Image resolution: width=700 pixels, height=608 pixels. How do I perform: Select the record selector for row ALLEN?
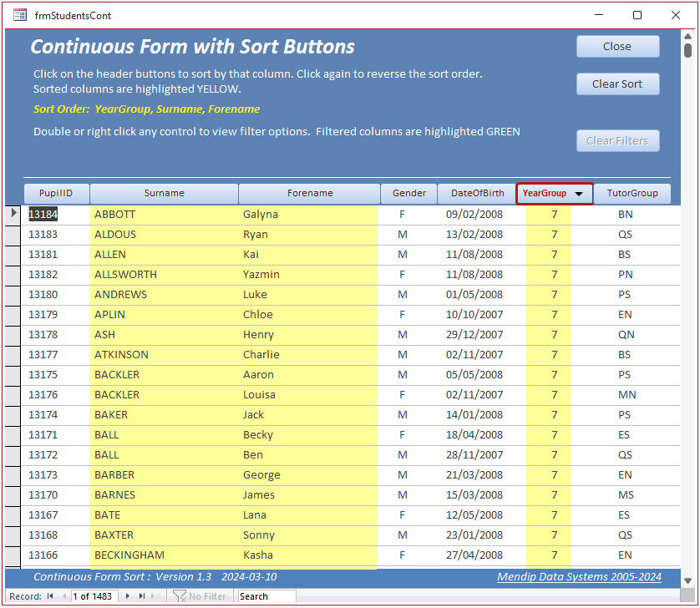[x=13, y=255]
